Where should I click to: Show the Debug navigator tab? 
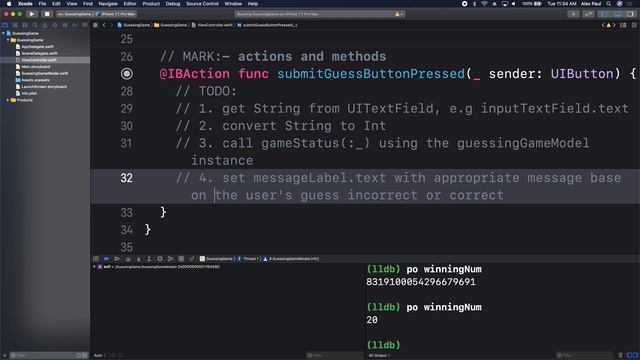point(64,25)
